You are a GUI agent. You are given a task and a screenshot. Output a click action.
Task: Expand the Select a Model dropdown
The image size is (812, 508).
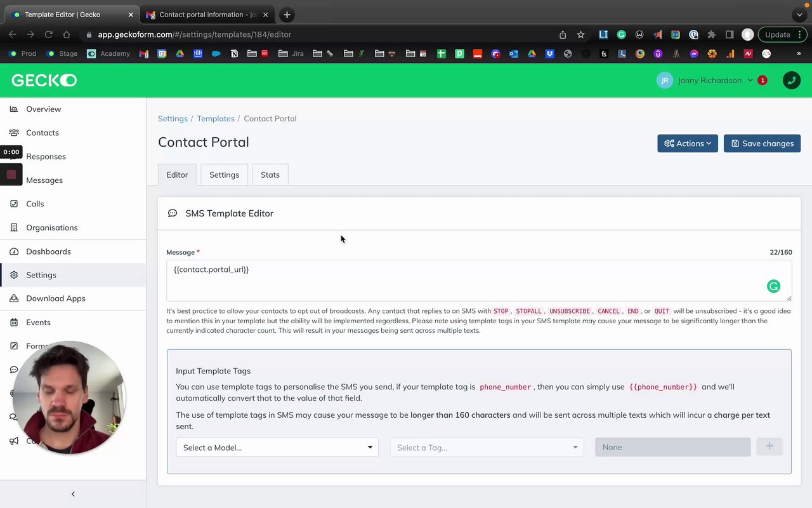click(x=277, y=448)
